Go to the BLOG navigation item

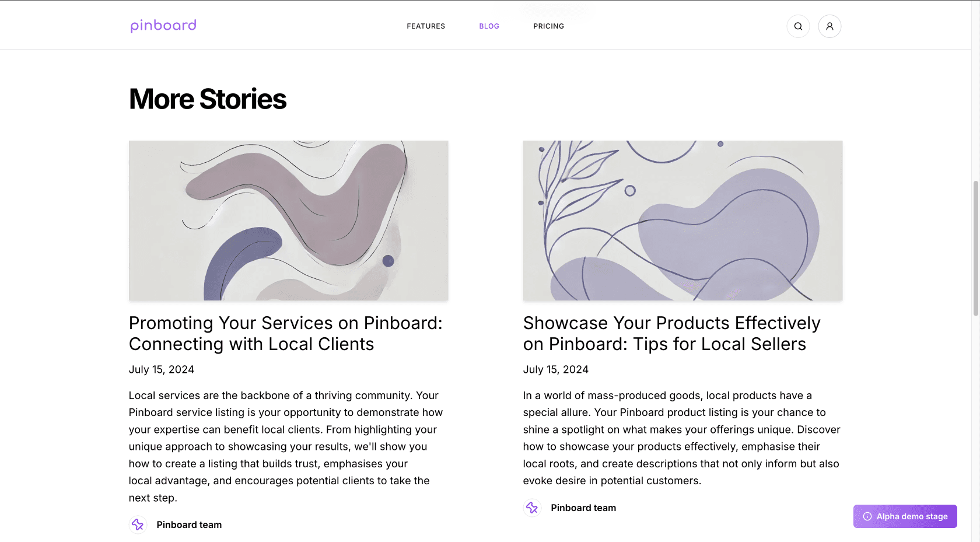click(489, 26)
